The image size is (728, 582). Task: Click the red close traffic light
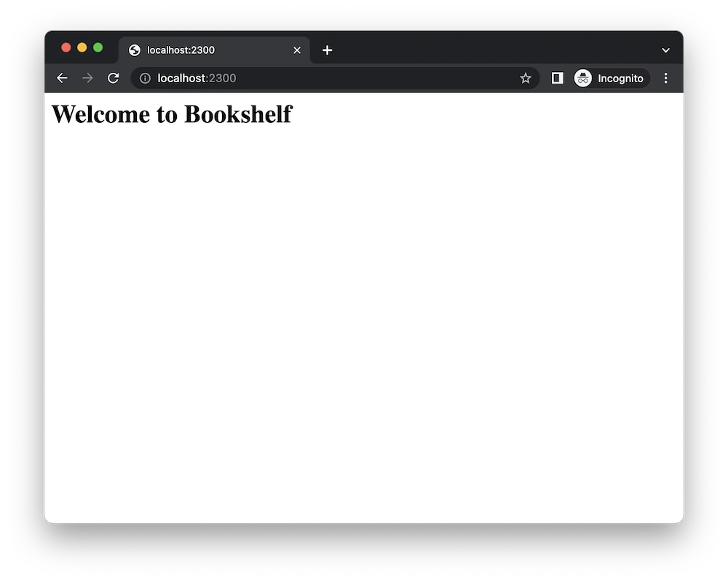pos(66,47)
